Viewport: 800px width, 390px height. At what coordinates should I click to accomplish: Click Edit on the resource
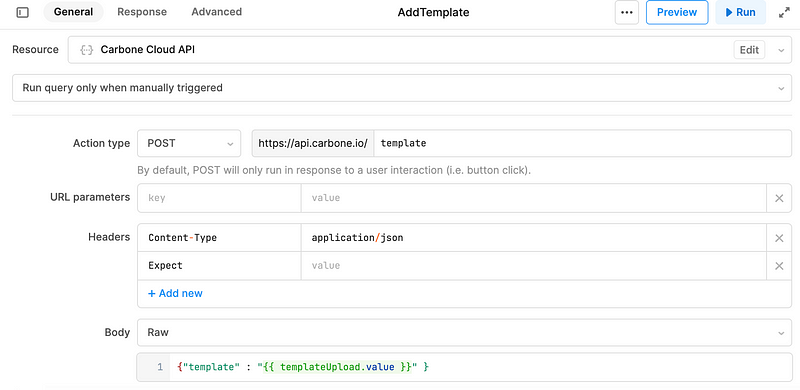[749, 50]
